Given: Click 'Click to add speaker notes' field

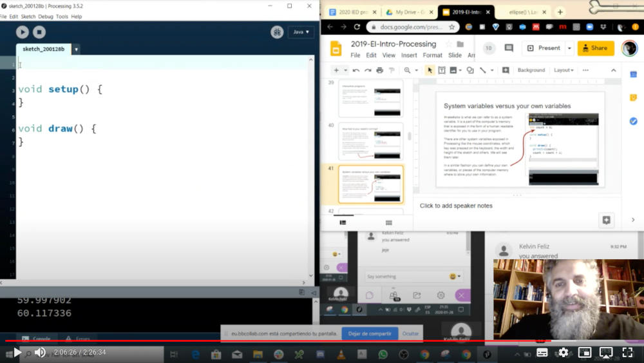Looking at the screenshot, I should [x=456, y=206].
